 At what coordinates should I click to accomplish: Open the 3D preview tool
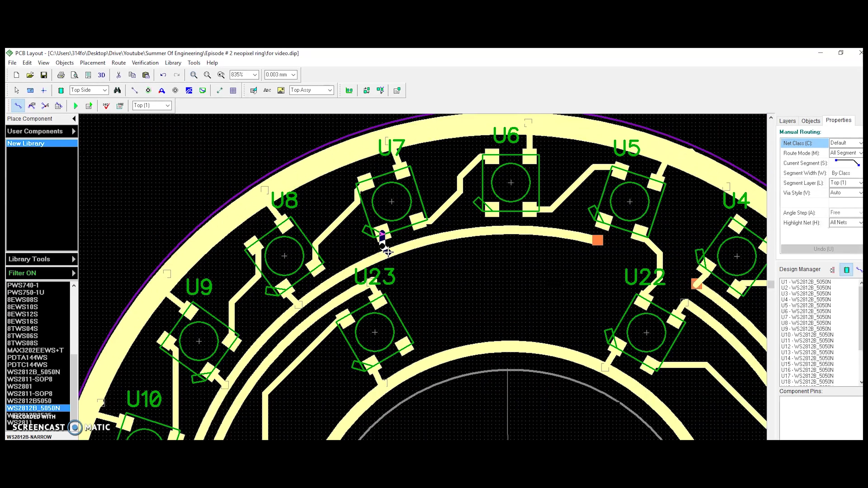101,75
